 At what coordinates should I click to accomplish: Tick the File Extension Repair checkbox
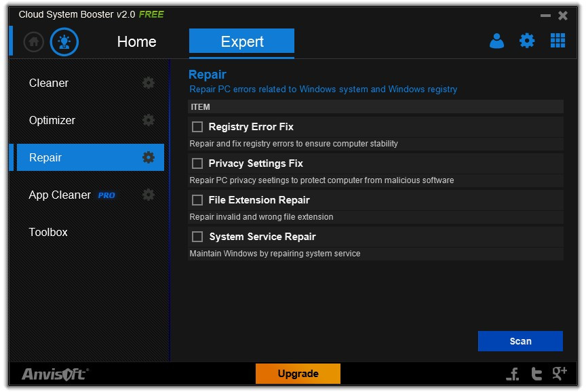(197, 200)
